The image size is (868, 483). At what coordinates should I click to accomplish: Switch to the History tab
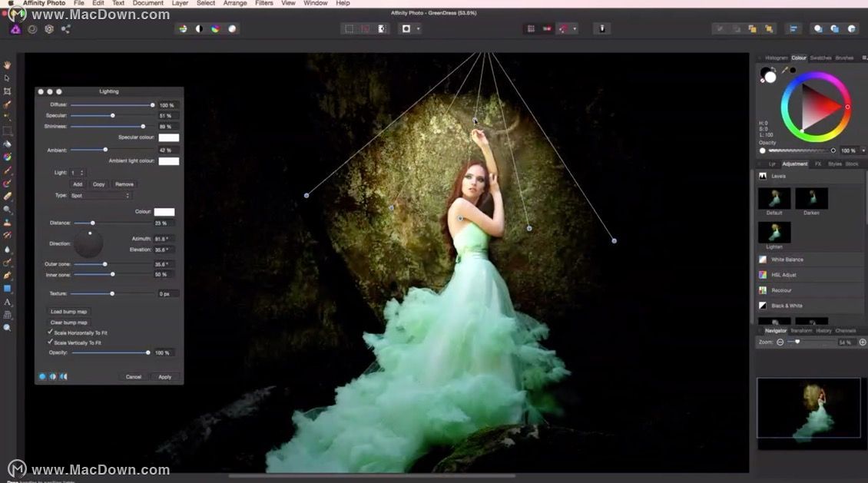(x=823, y=331)
